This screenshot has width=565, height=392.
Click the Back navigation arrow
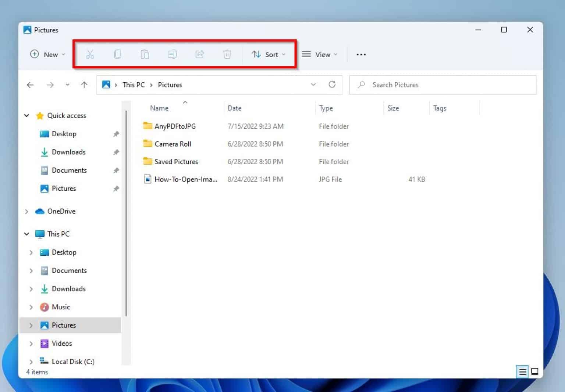[x=30, y=84]
